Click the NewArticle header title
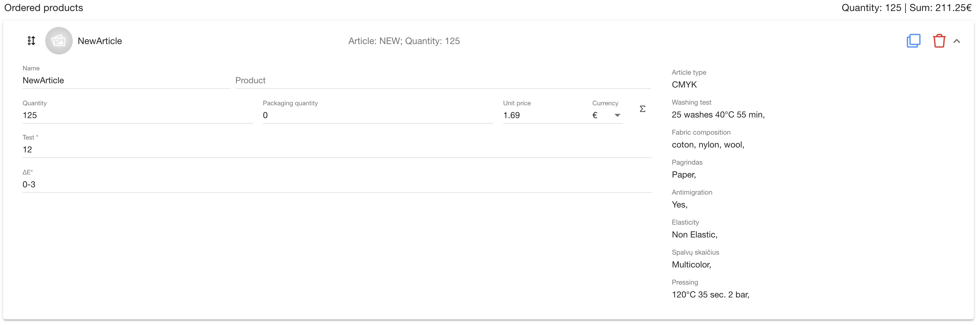This screenshot has width=980, height=325. coord(100,41)
